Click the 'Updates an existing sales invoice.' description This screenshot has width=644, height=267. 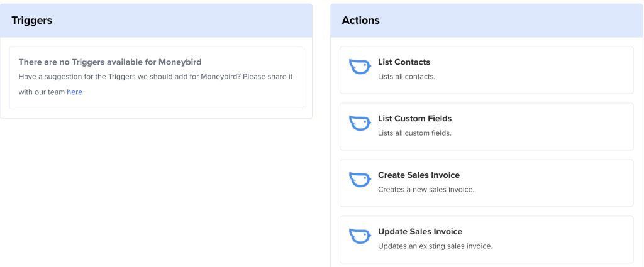[x=435, y=246]
